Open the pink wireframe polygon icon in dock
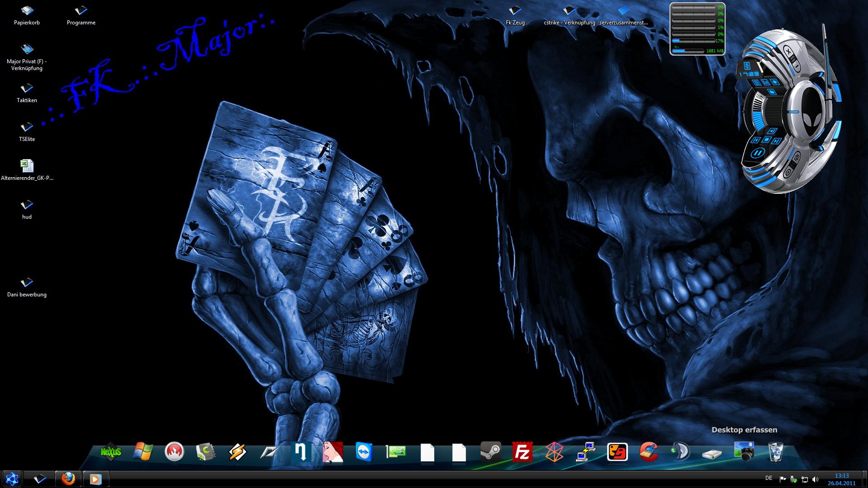 point(554,452)
